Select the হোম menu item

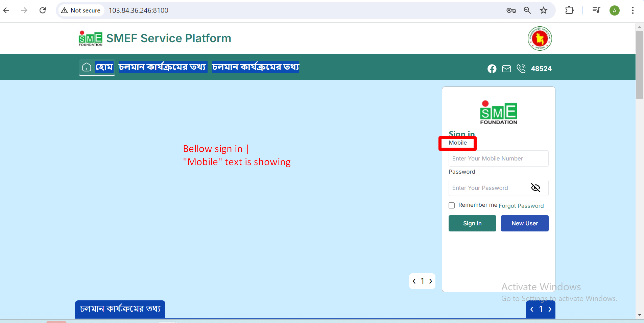tap(104, 67)
